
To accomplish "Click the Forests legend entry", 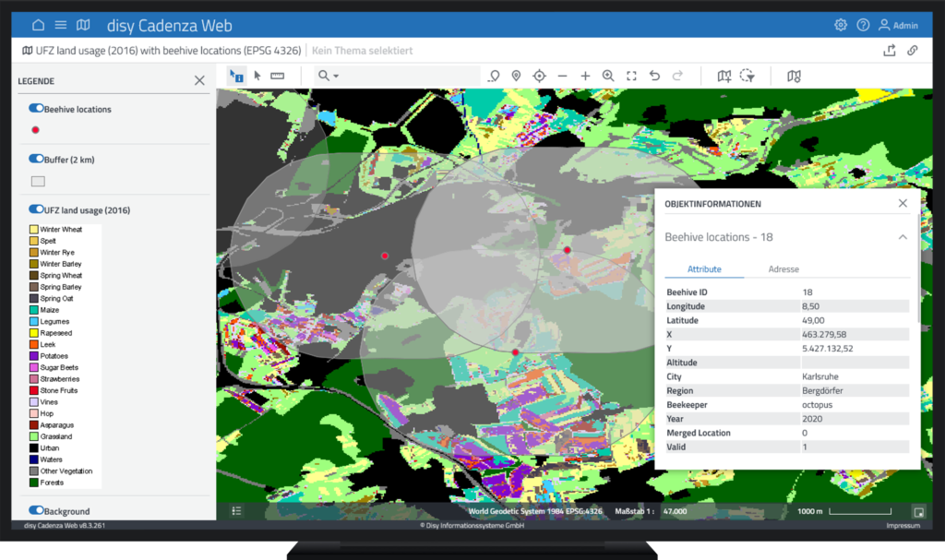I will (x=46, y=483).
